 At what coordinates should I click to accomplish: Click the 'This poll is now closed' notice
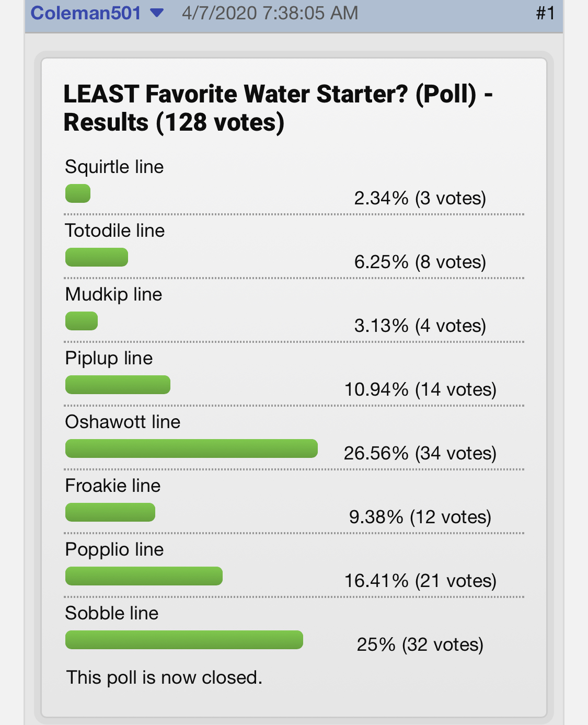pyautogui.click(x=164, y=677)
